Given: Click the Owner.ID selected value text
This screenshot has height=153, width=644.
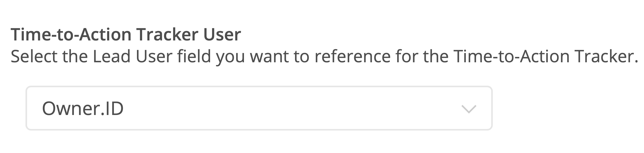Looking at the screenshot, I should point(83,109).
